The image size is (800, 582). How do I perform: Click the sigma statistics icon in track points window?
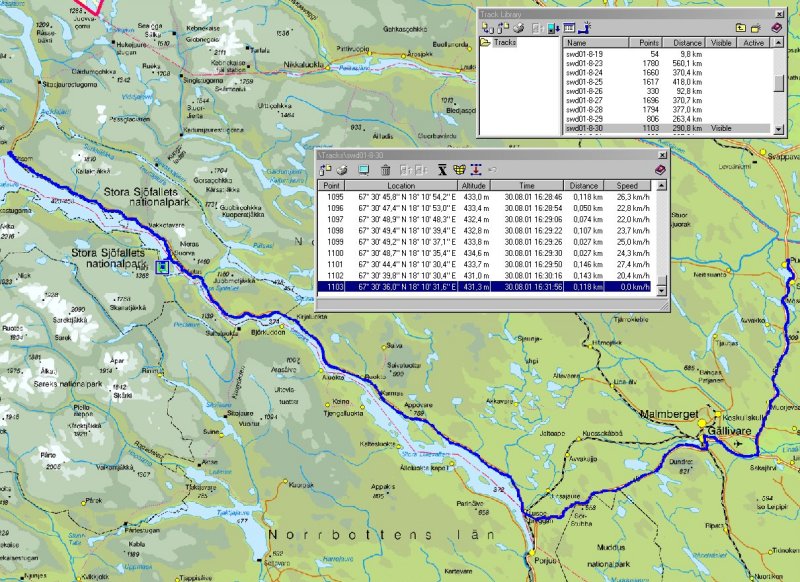click(441, 170)
